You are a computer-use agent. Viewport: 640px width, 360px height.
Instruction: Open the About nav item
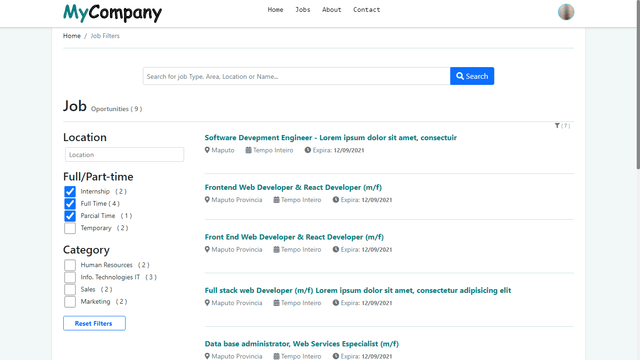click(331, 9)
